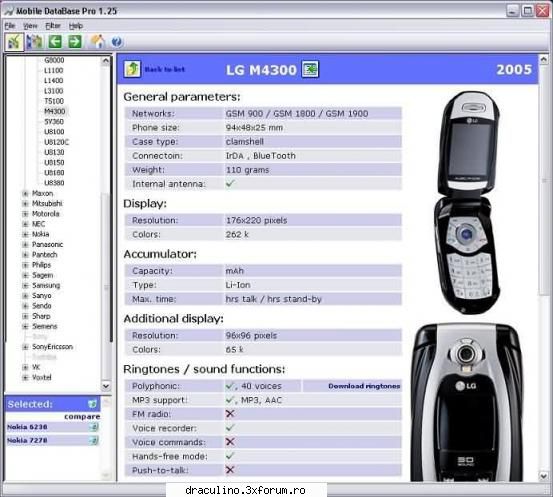This screenshot has width=553, height=497.
Task: Click icon next to Selected header
Action: click(92, 404)
